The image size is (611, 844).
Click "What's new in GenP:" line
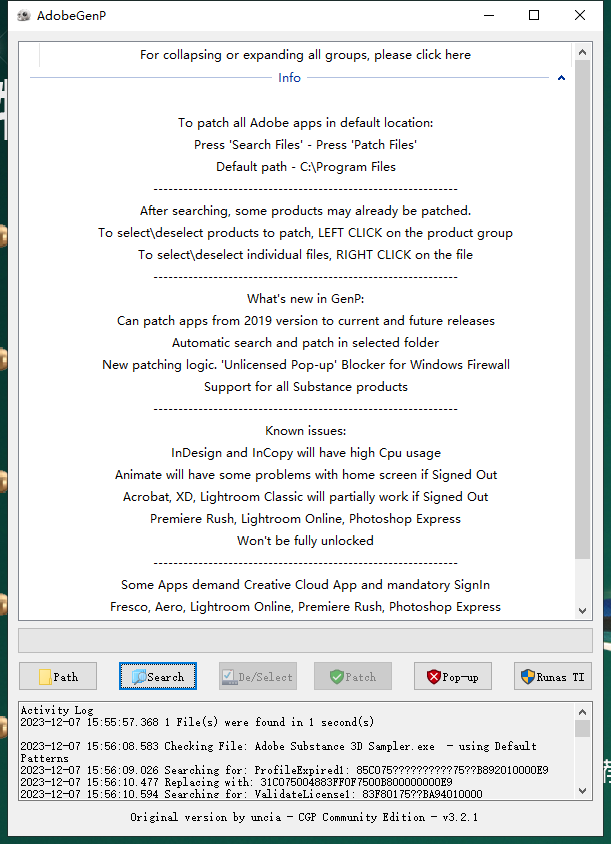pyautogui.click(x=305, y=299)
